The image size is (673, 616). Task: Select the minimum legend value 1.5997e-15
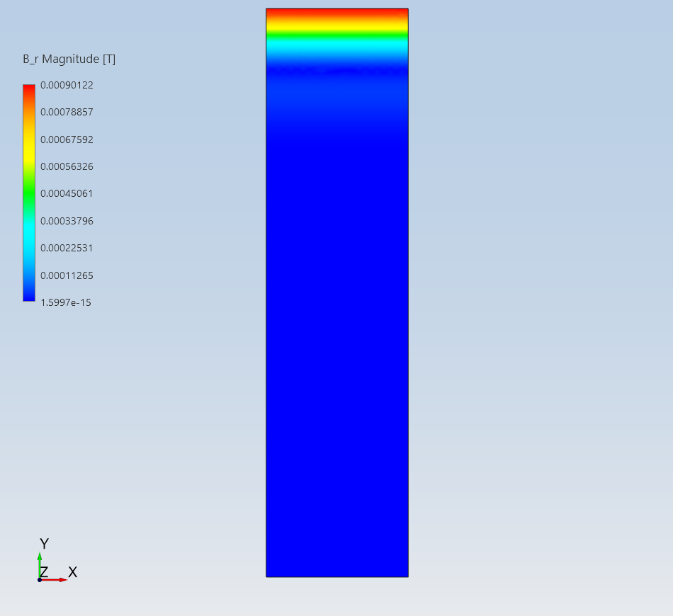66,302
